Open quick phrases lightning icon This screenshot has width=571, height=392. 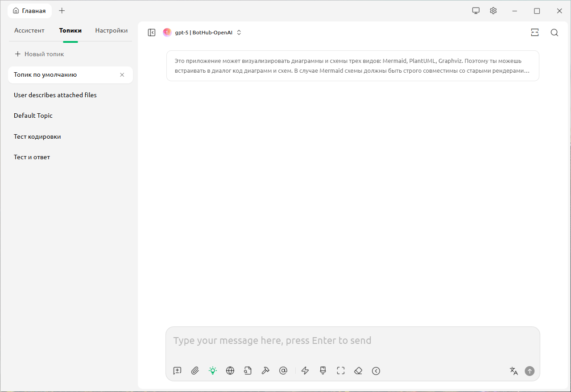(305, 371)
